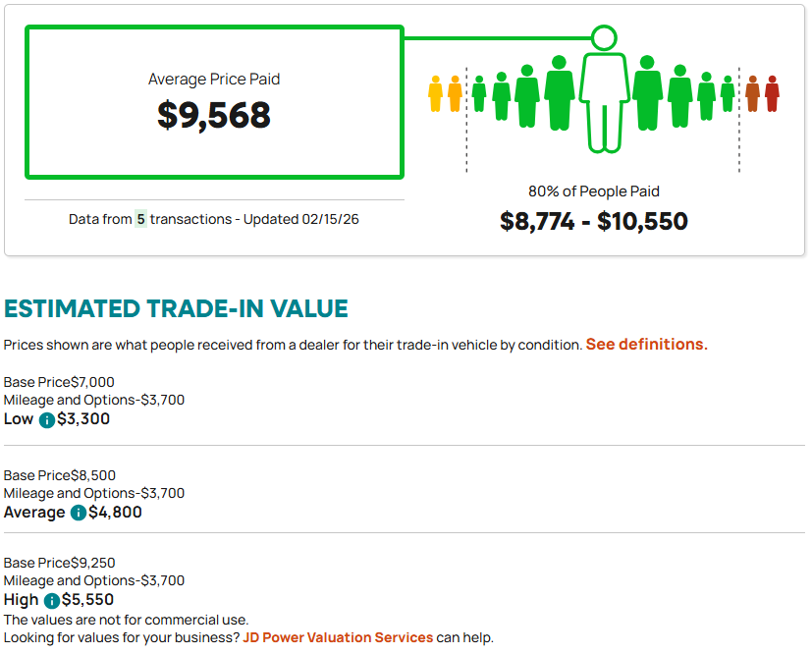Select the tall green person right of the outlined figure

pos(647,93)
